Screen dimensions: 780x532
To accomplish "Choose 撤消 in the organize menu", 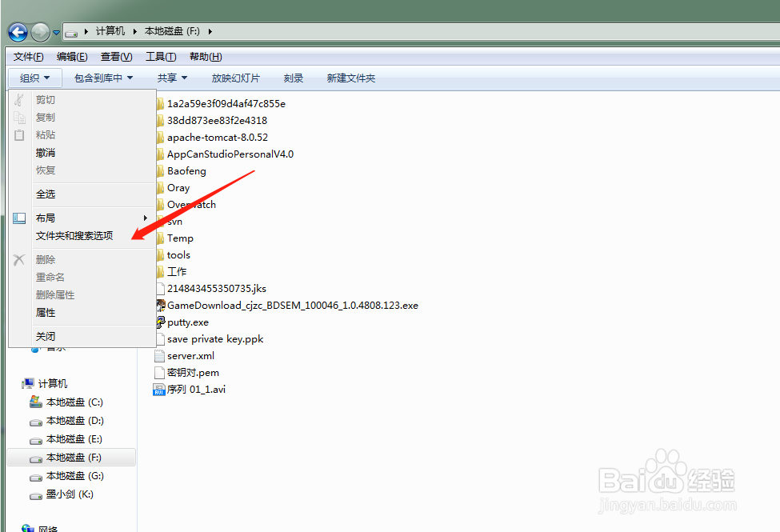I will tap(82, 153).
